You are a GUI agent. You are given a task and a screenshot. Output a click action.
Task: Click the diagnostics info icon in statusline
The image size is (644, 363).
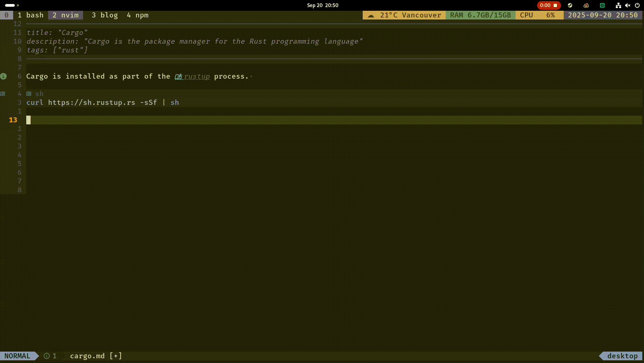click(47, 356)
